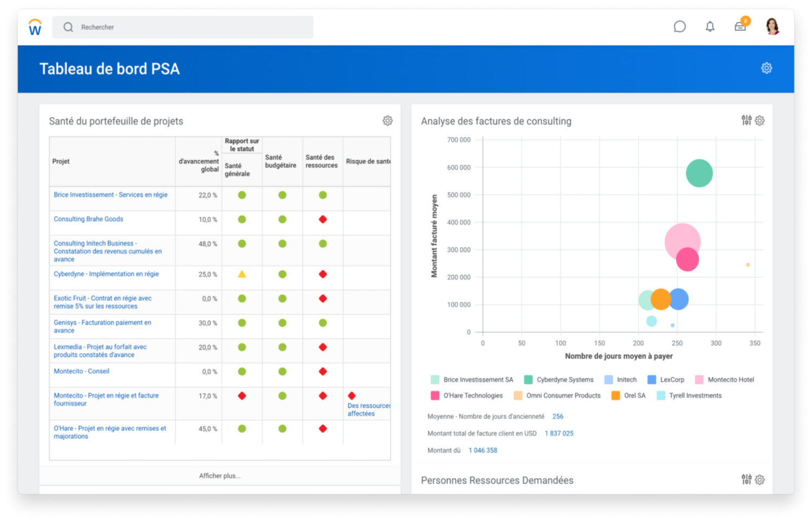Viewport: 812px width, 521px height.
Task: Expand table with Afficher plus
Action: [220, 476]
